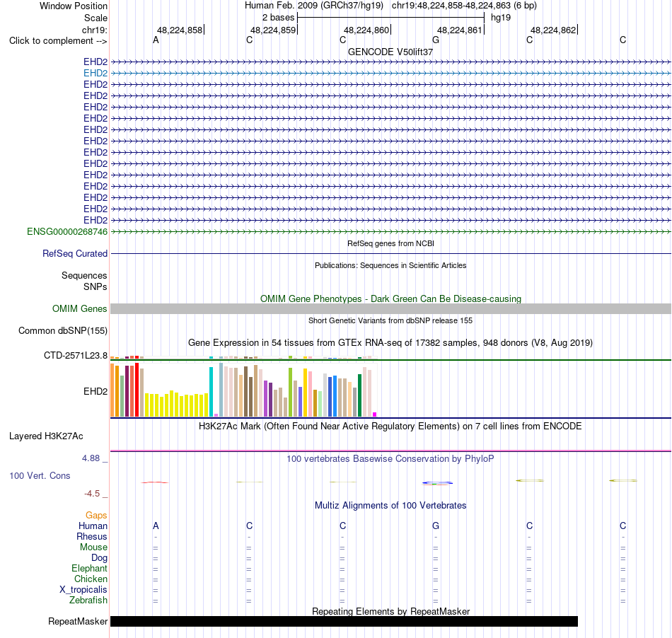Click the blue PhyloP mark under base G

438,483
